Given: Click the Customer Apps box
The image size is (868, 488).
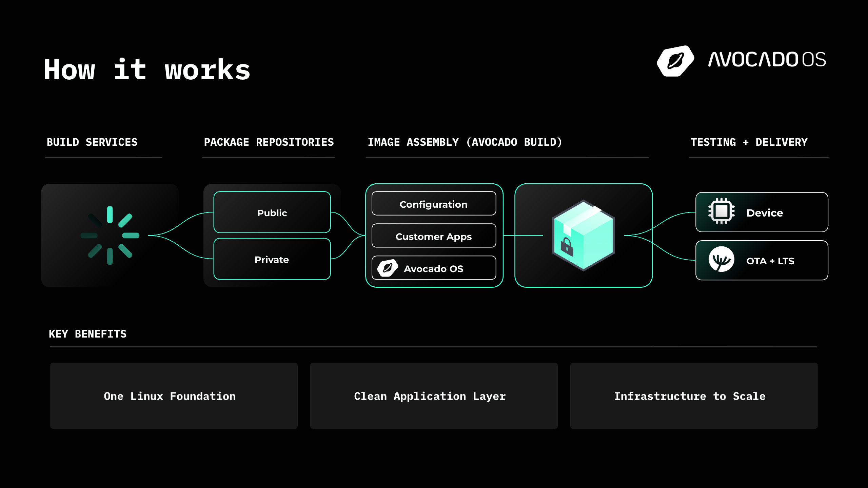Looking at the screenshot, I should 434,236.
